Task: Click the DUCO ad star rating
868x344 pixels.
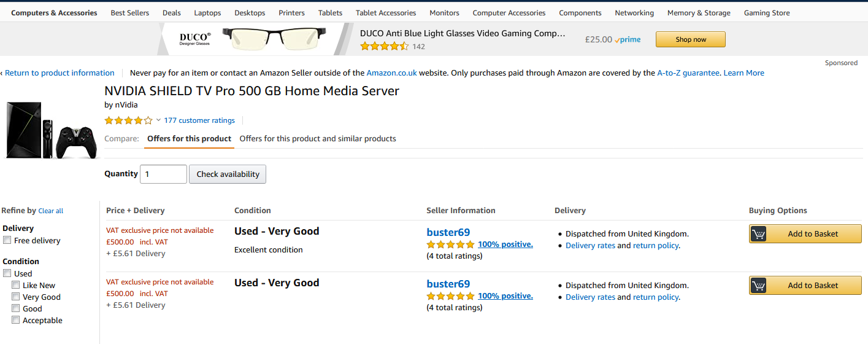Action: 384,46
